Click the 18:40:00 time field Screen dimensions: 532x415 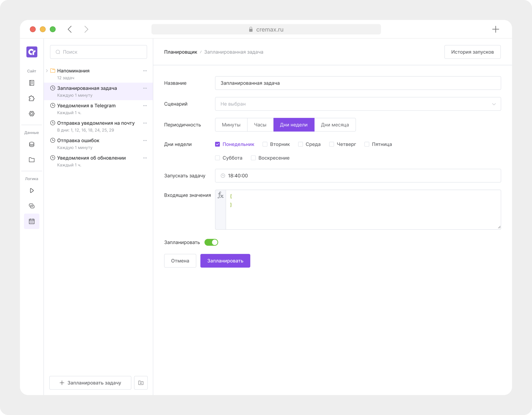358,176
